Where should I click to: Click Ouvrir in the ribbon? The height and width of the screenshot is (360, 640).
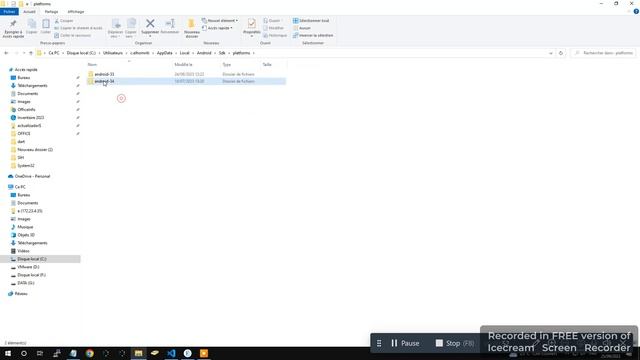tap(272, 20)
